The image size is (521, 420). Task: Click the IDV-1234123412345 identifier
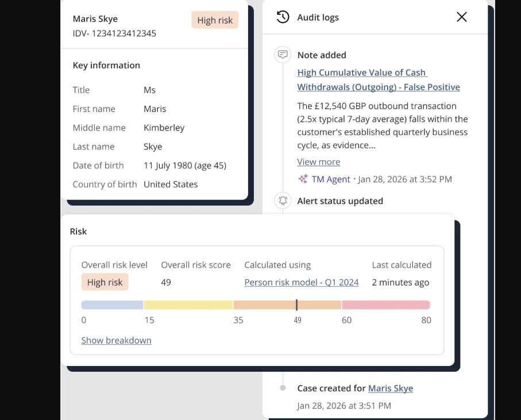point(114,33)
